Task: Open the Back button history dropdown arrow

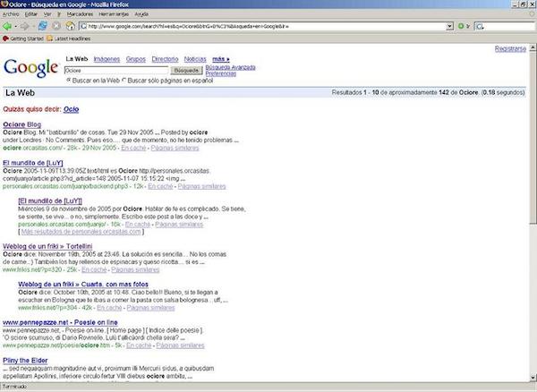Action: 15,26
